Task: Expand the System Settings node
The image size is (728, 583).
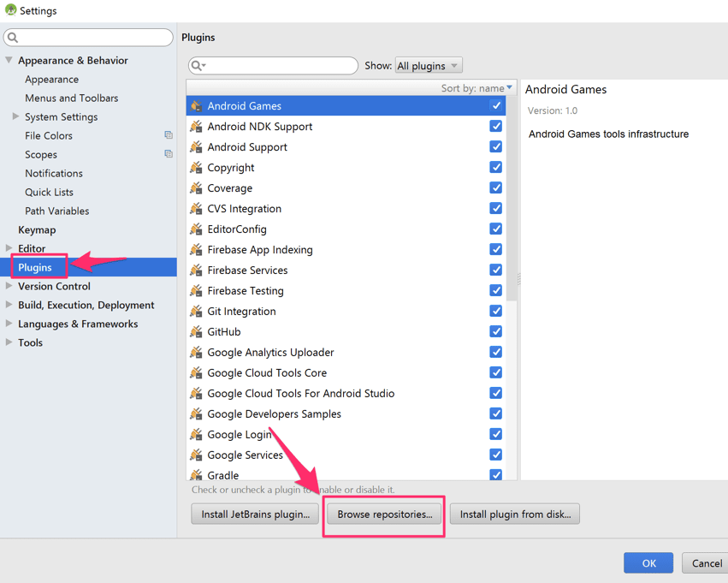Action: pos(15,116)
